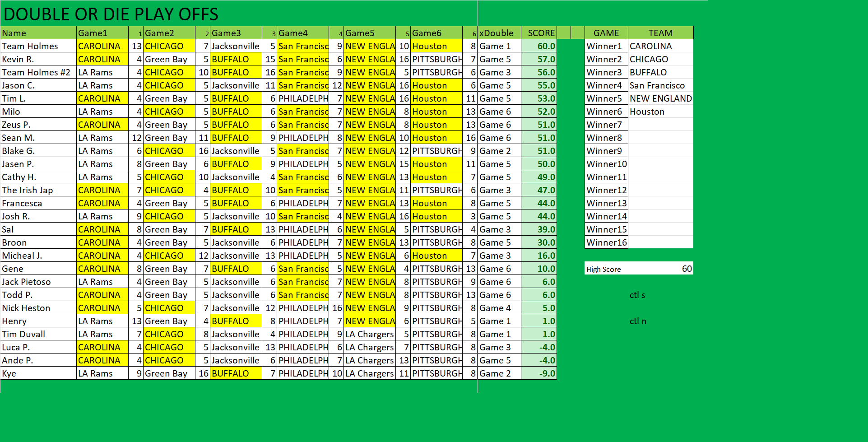Click the Team Holmes #2 name cell

click(38, 72)
